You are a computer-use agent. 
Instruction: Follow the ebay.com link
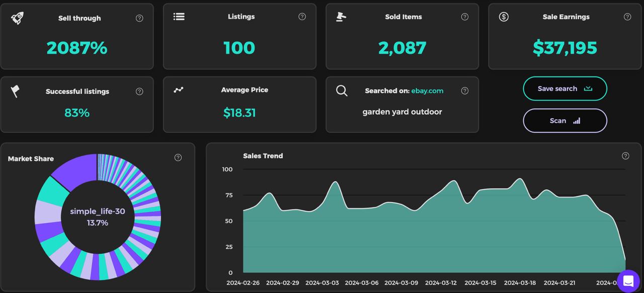pos(427,91)
